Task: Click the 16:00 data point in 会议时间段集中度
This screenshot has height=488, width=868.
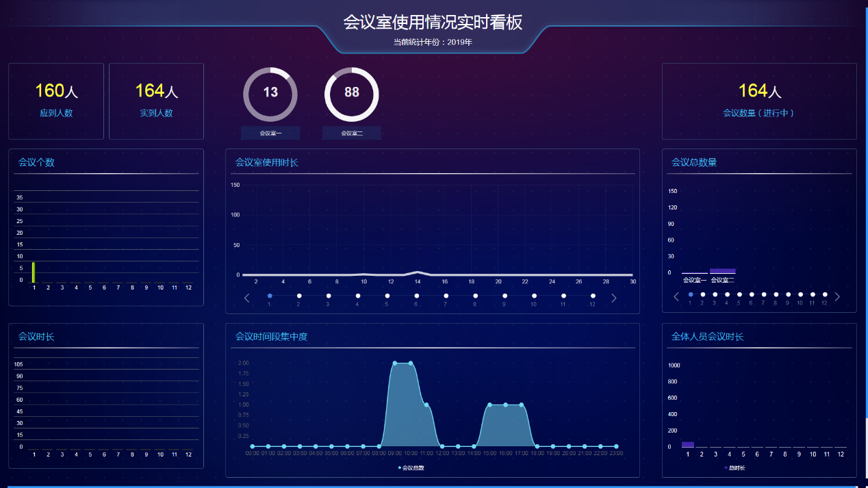Action: (505, 405)
